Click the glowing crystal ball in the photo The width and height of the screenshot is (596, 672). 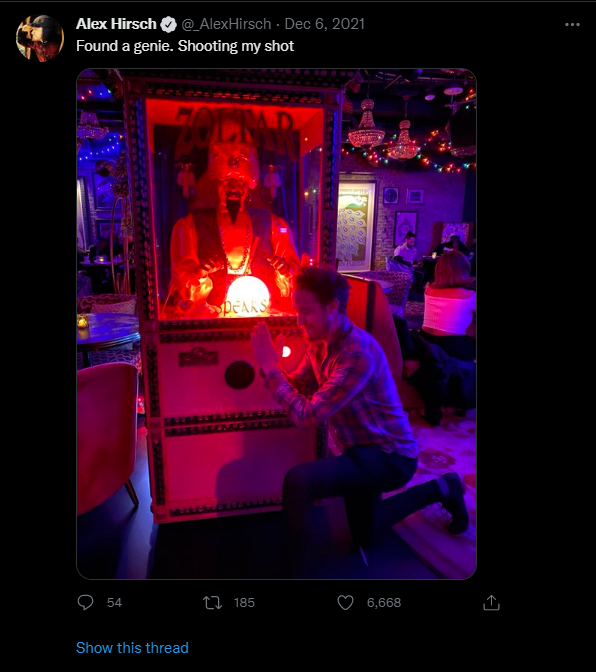pyautogui.click(x=248, y=297)
